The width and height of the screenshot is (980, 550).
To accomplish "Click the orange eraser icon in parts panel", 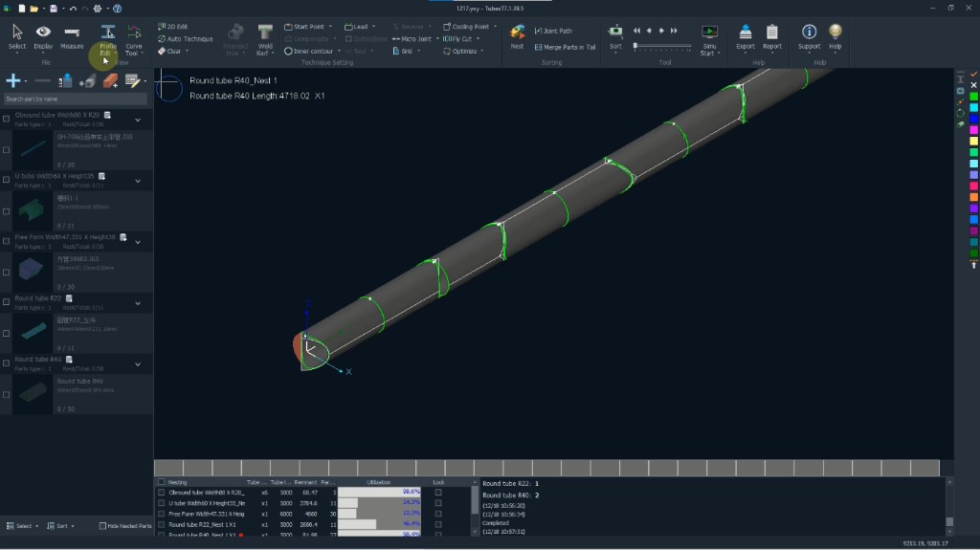I will coord(110,80).
